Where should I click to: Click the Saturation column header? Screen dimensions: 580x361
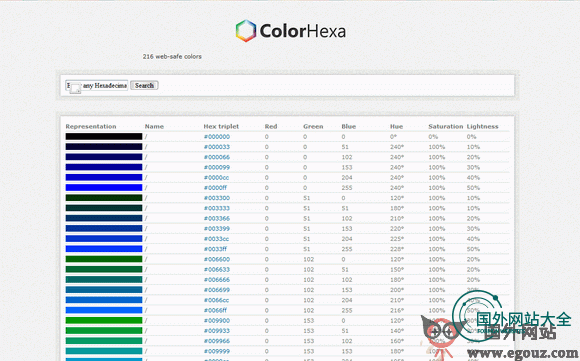point(446,126)
